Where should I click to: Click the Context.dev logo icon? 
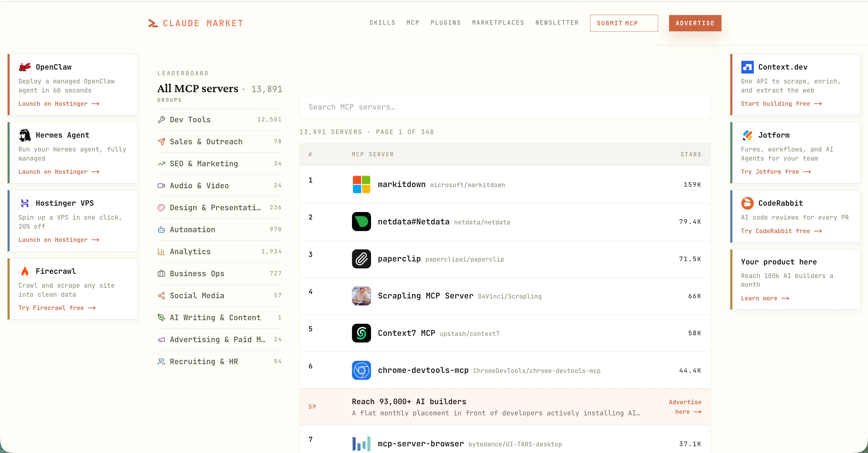click(747, 67)
